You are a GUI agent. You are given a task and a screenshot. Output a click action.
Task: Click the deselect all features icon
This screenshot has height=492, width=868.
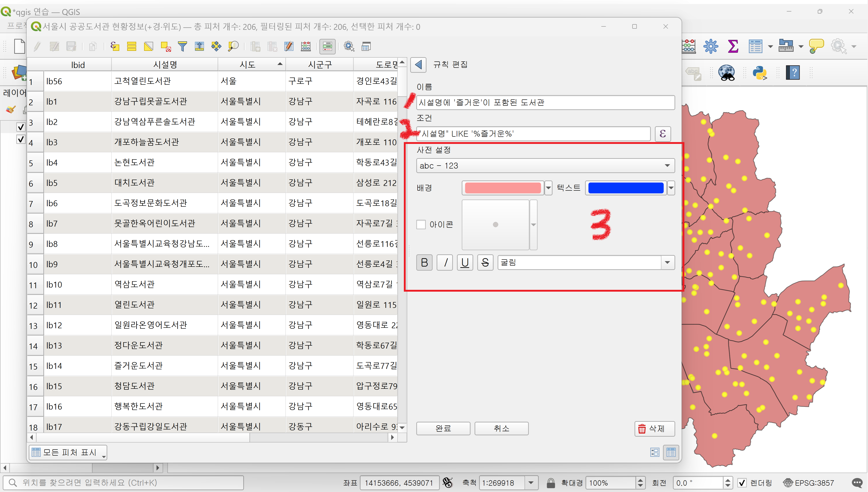(x=166, y=46)
